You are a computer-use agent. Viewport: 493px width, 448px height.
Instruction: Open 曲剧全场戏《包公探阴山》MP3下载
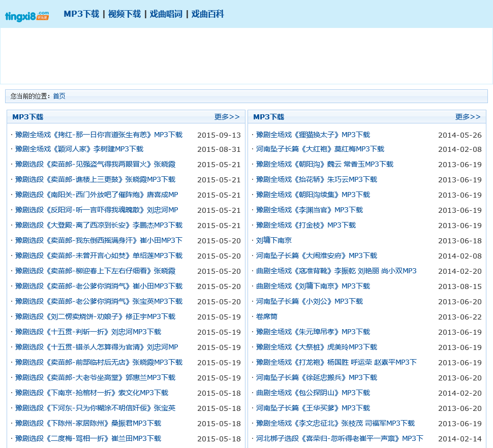pos(313,393)
